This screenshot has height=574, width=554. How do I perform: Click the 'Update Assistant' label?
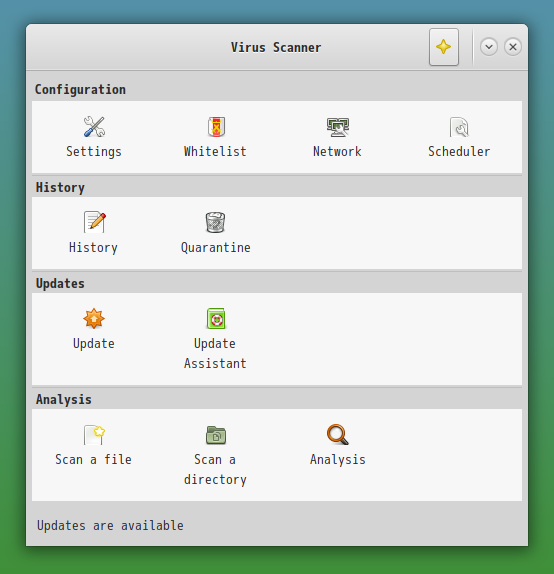point(215,353)
